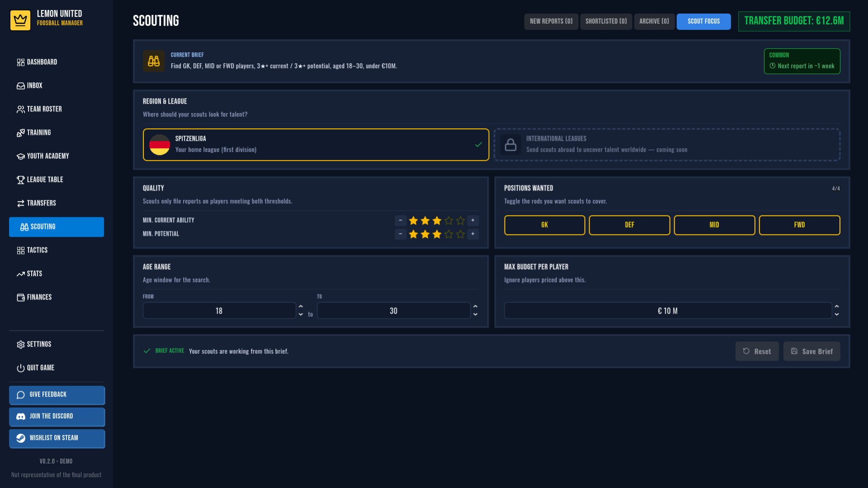The height and width of the screenshot is (488, 868).
Task: Increase the age From value
Action: pos(301,306)
